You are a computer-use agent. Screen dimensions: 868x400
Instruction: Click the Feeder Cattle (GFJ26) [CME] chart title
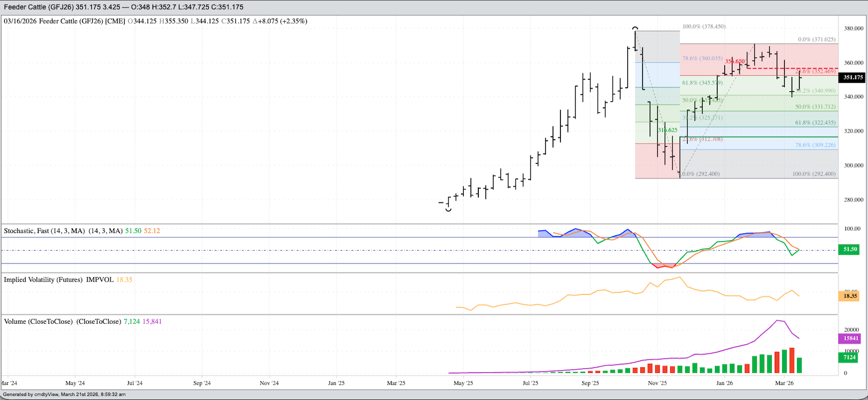64,21
